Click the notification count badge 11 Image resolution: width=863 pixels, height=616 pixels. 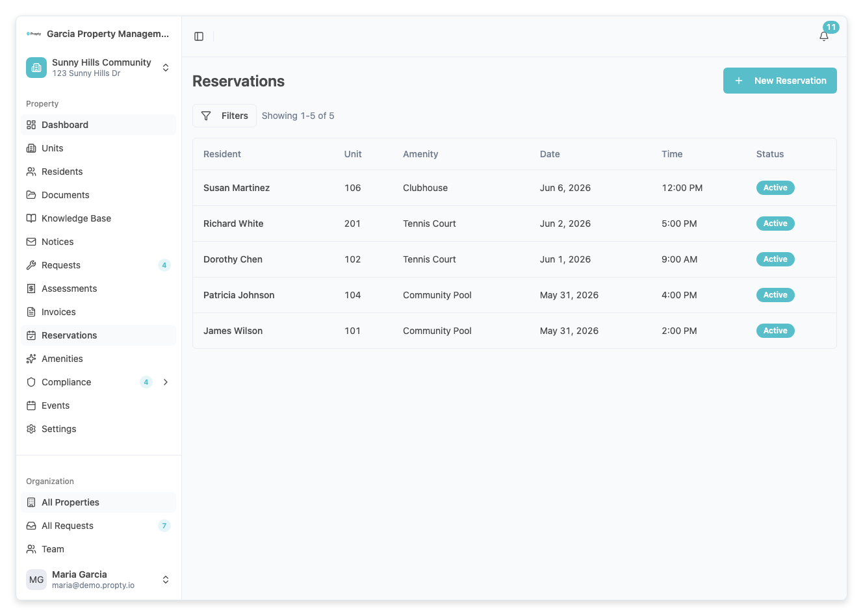pyautogui.click(x=831, y=27)
